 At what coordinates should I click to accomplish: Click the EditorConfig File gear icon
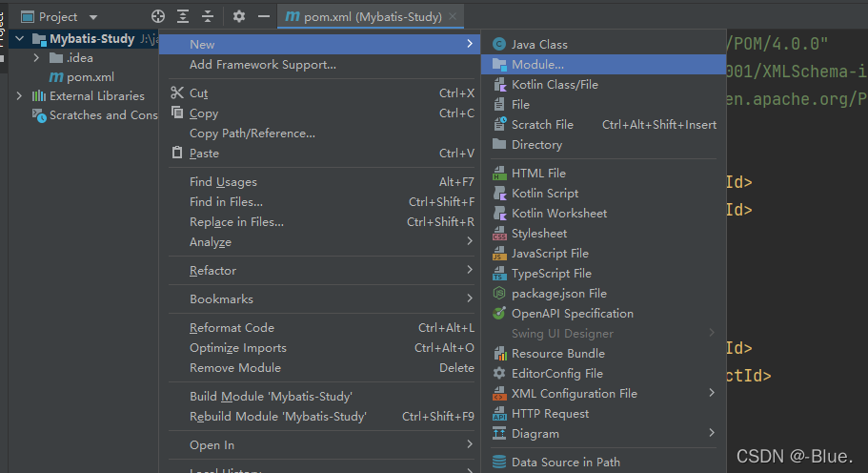[x=499, y=373]
